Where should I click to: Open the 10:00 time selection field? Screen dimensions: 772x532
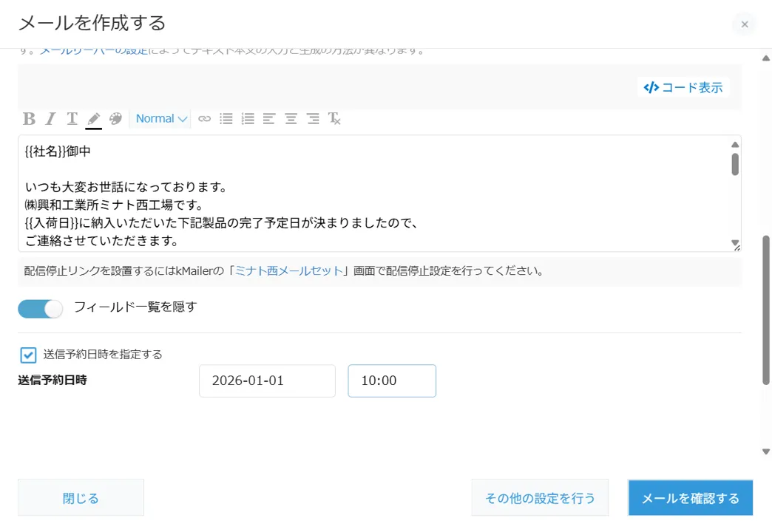coord(391,381)
